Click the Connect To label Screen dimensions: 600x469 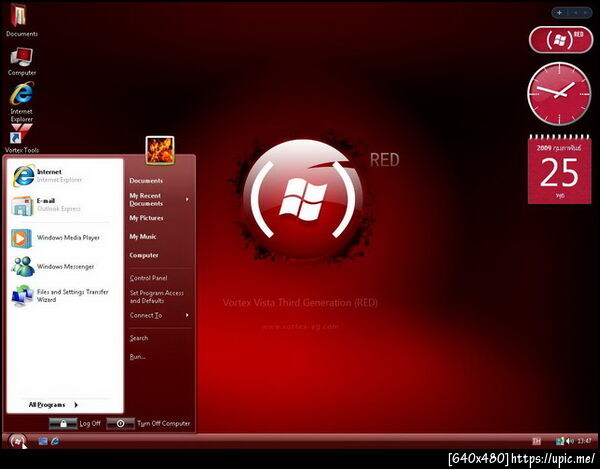(x=146, y=315)
